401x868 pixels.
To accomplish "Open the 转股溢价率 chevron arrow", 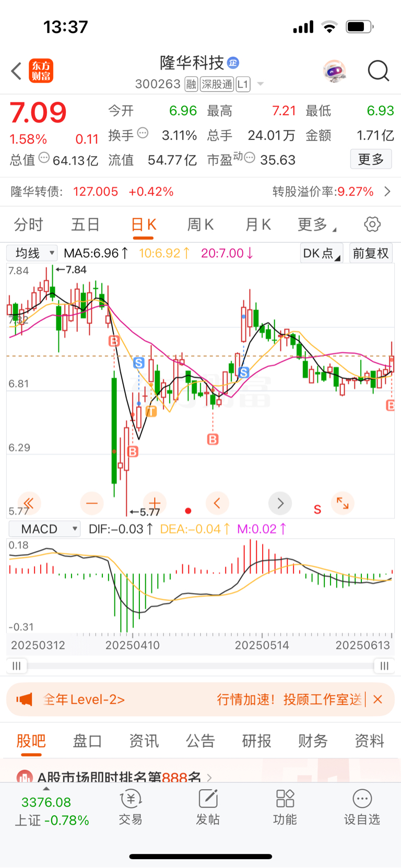I will (x=387, y=192).
